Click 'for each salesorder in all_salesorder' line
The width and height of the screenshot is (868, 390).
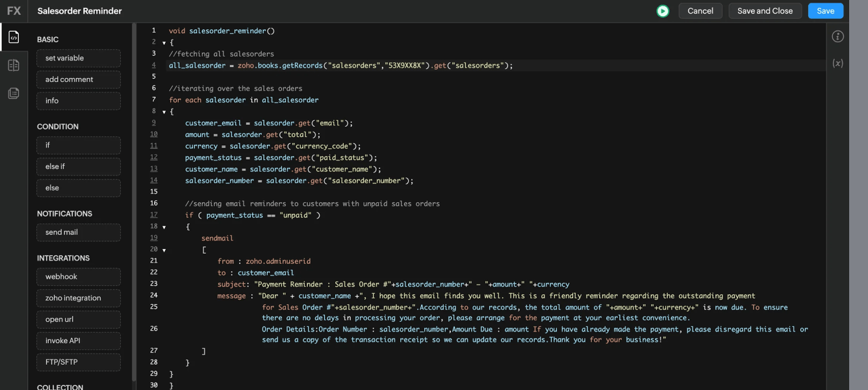(244, 100)
